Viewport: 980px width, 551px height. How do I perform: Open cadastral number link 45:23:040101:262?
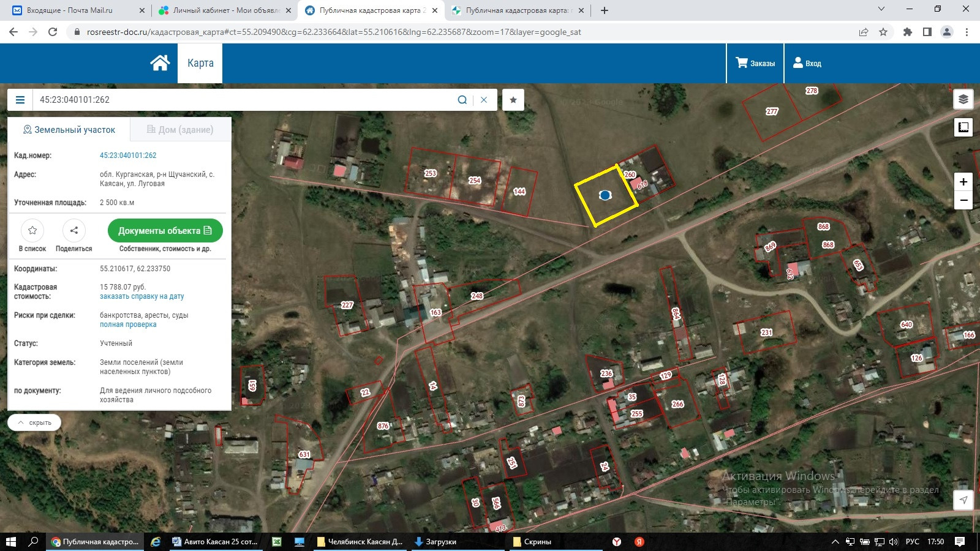coord(128,156)
